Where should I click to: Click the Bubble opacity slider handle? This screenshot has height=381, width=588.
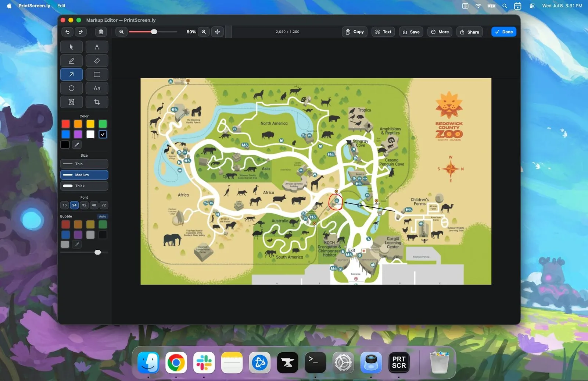97,252
